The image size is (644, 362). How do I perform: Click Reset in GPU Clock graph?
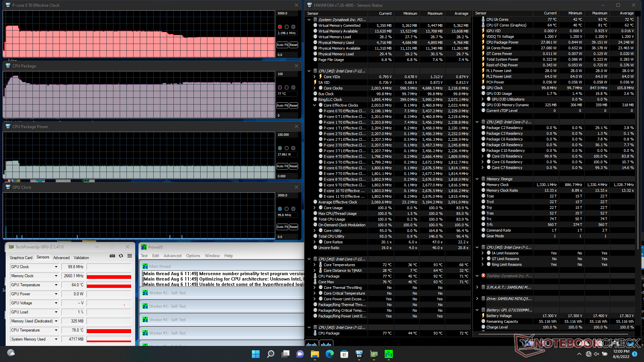(293, 227)
